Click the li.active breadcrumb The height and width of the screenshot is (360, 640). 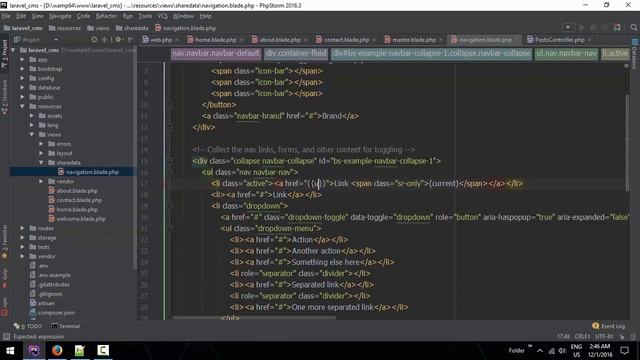click(x=615, y=53)
